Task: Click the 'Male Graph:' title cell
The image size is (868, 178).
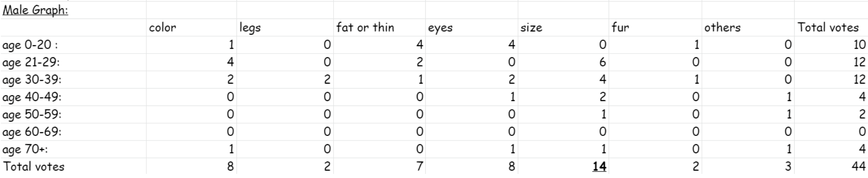Action: [x=35, y=10]
